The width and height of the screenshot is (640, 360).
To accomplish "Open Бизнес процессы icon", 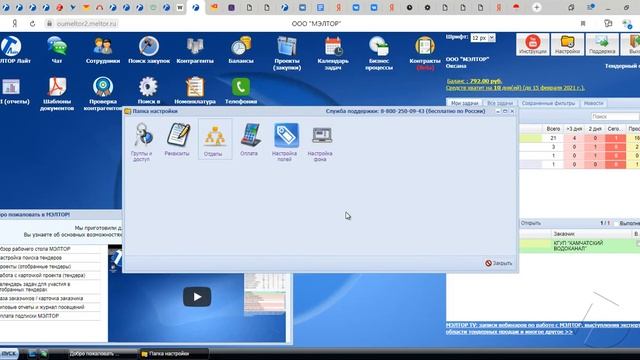I will [x=379, y=53].
